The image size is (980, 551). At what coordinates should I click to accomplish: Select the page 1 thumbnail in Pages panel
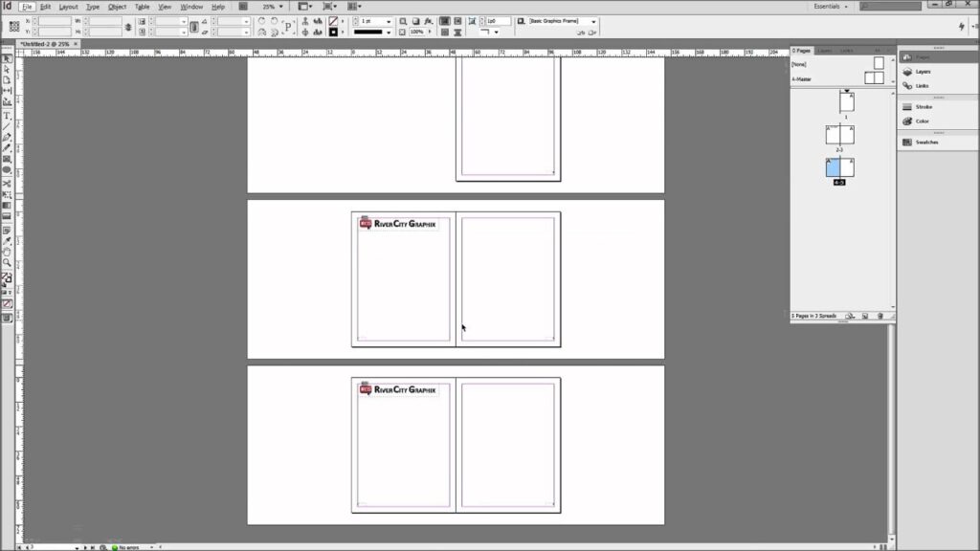pyautogui.click(x=846, y=102)
